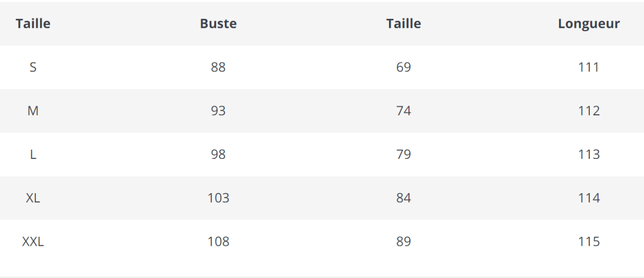Viewport: 644px width, 278px height.
Task: Click bust value 103
Action: click(218, 198)
